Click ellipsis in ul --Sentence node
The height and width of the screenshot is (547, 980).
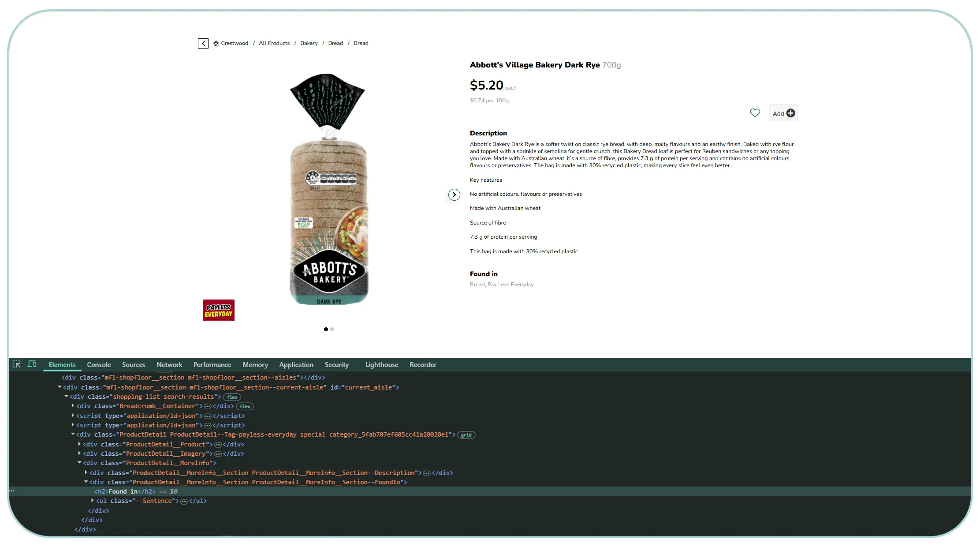pyautogui.click(x=184, y=501)
